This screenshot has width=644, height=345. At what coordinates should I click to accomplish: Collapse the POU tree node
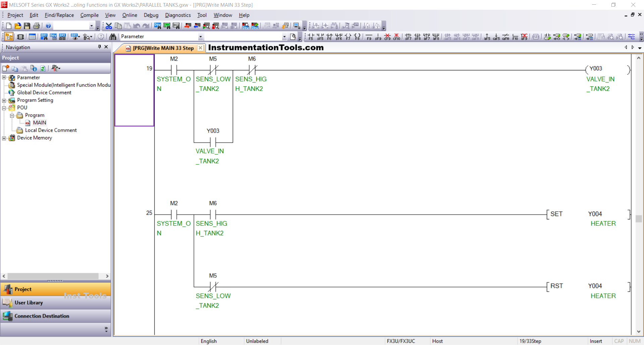pyautogui.click(x=4, y=108)
